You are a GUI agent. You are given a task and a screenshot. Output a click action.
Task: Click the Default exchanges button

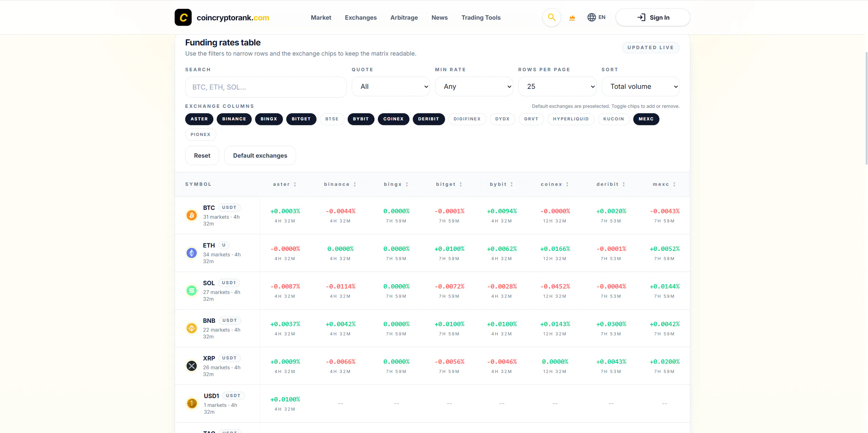260,156
